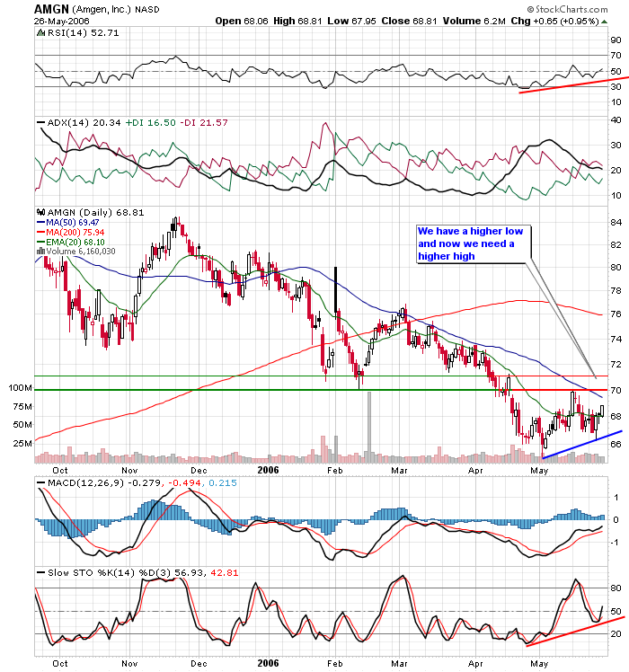Screen dimensions: 629x672
Task: Click the date 26-May-2006
Action: [62, 21]
